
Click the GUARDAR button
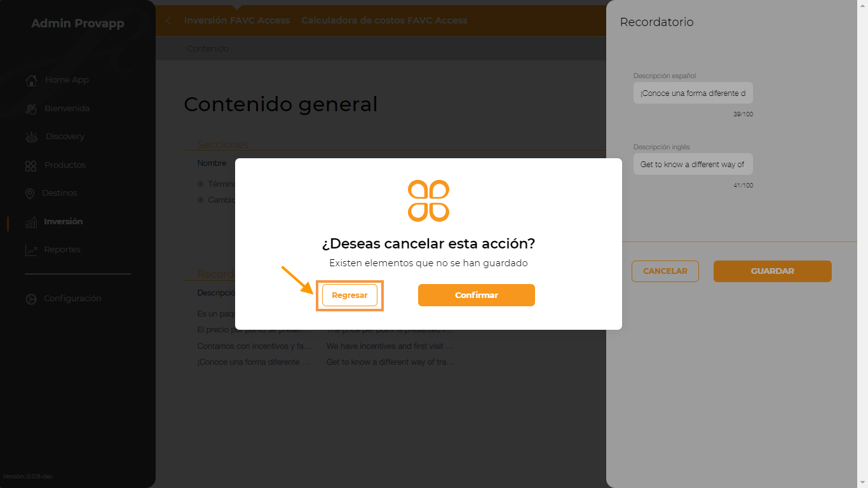773,271
